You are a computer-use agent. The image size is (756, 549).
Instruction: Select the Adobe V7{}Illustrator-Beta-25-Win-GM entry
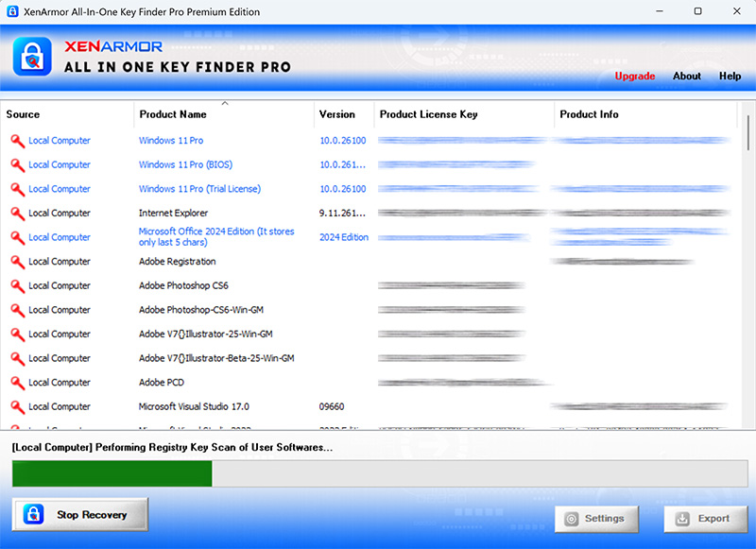coord(216,358)
